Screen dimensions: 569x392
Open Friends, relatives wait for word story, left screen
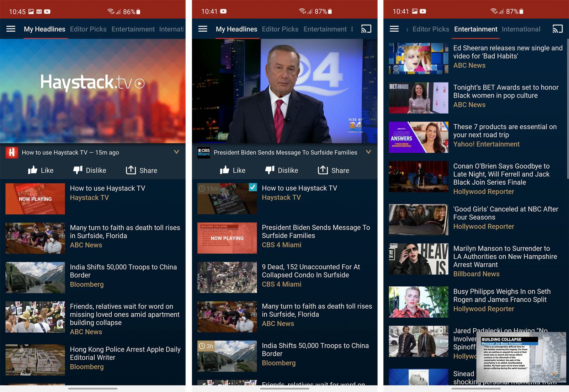(93, 319)
